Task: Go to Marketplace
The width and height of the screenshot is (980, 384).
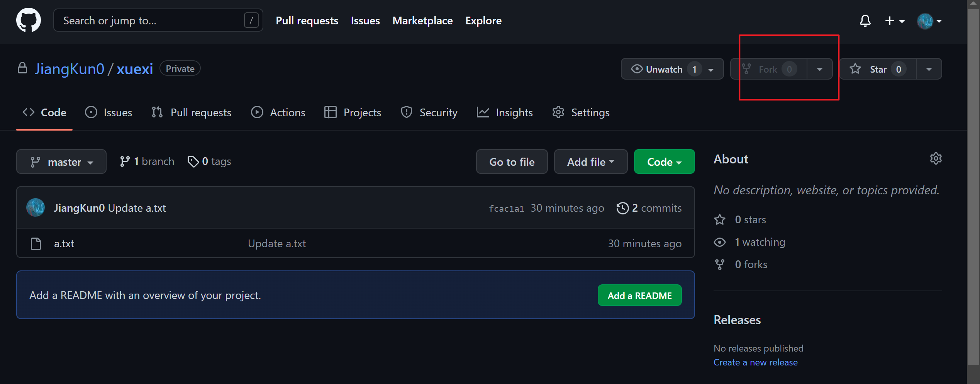Action: (x=422, y=20)
